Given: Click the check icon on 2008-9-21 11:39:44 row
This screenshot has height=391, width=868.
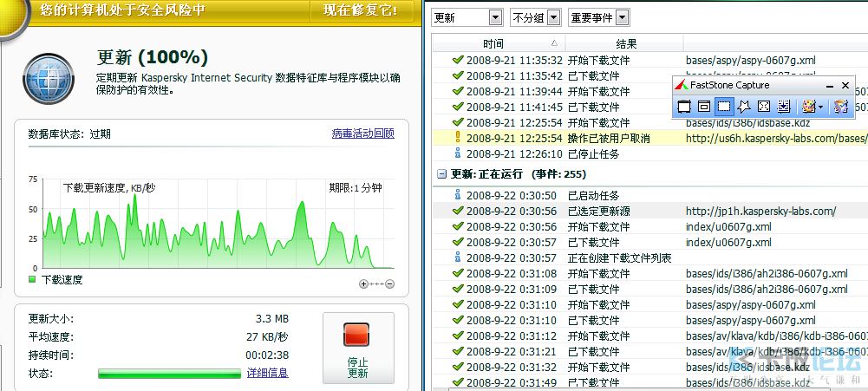Looking at the screenshot, I should pyautogui.click(x=458, y=90).
